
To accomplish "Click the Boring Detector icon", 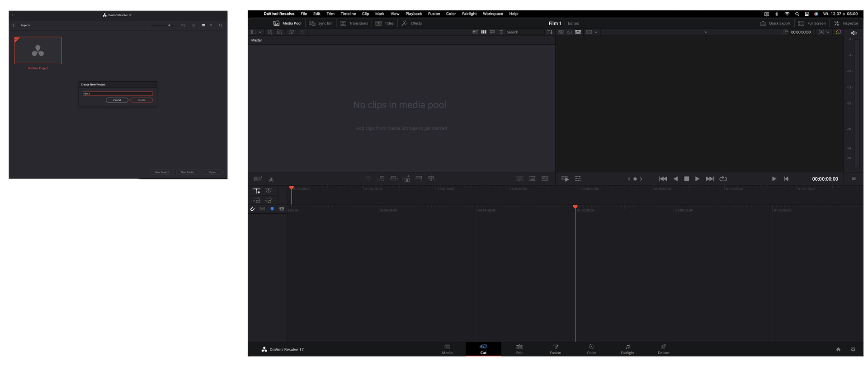I will point(258,179).
